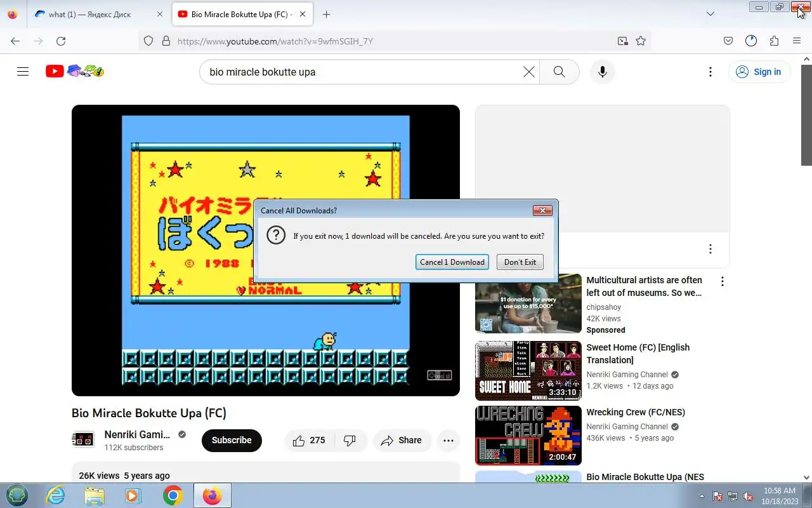Open YouTube settings three-dot menu
Viewport: 812px width, 508px height.
pos(710,72)
